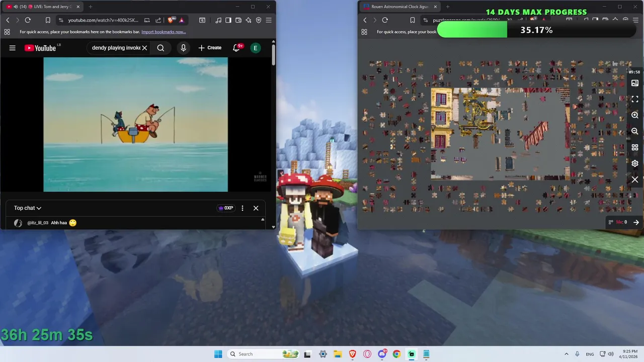Viewport: 644px width, 362px height.
Task: Click the YouTube page vertical scrollbar
Action: click(x=274, y=55)
